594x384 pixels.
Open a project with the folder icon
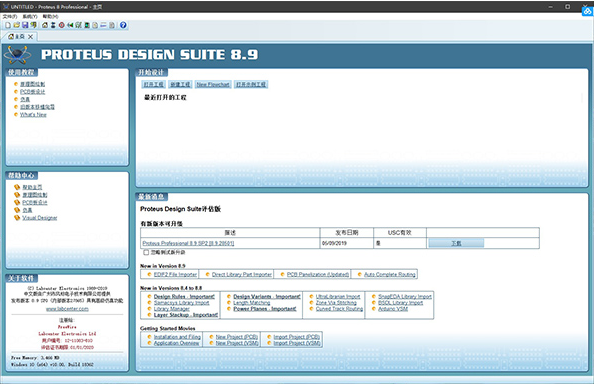point(17,25)
